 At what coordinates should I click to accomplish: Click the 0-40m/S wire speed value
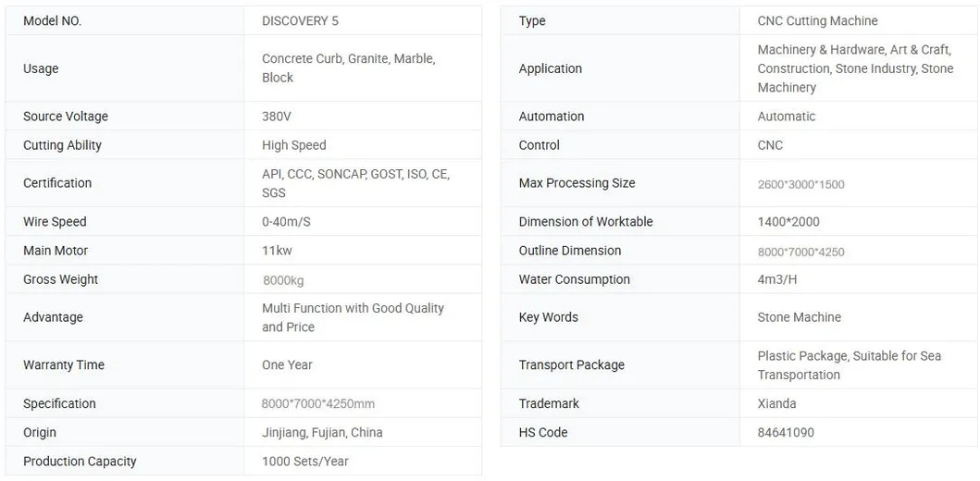[x=286, y=222]
